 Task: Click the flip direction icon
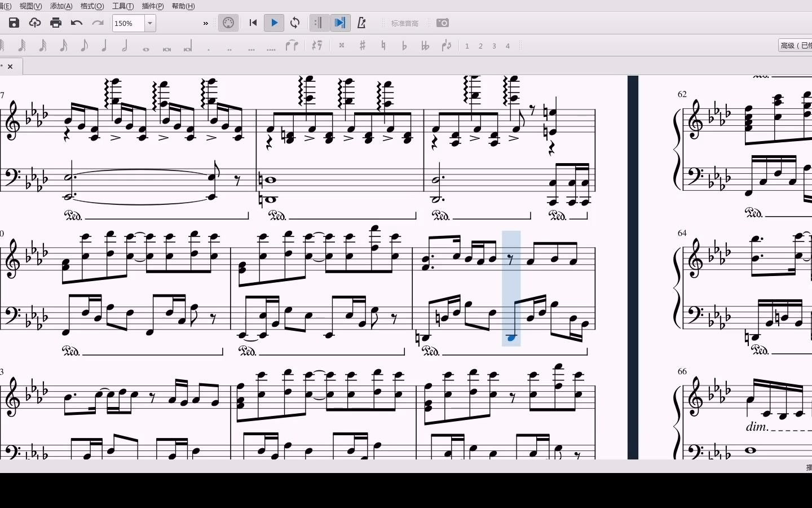[447, 46]
